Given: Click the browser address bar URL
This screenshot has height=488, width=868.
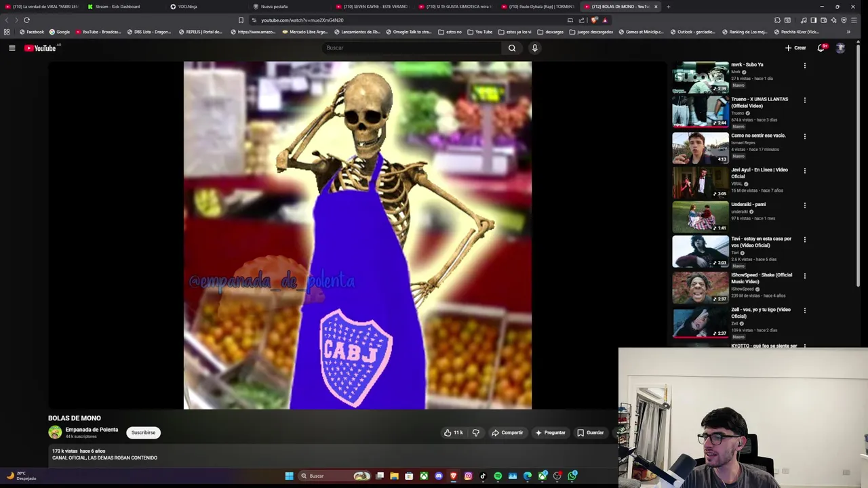Looking at the screenshot, I should tap(302, 20).
